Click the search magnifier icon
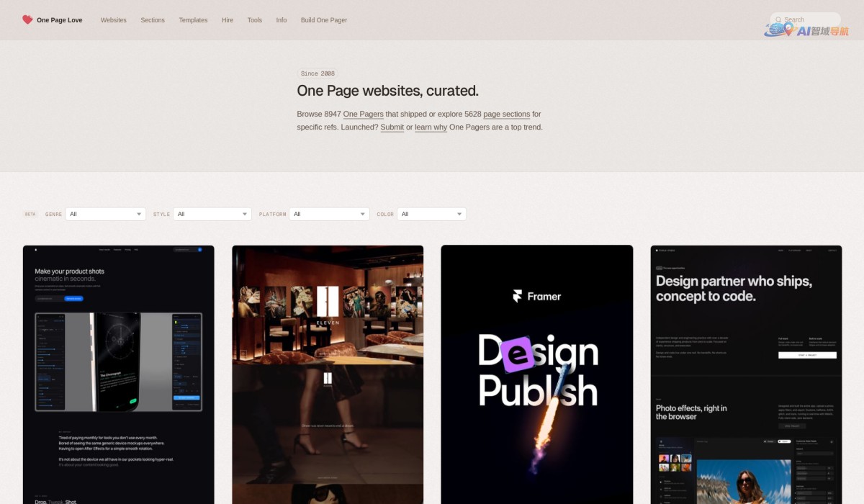864x504 pixels. pyautogui.click(x=779, y=20)
